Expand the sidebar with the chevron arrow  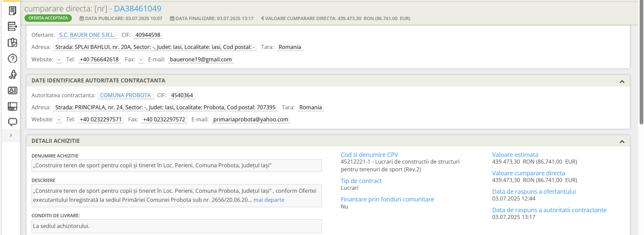[11, 135]
